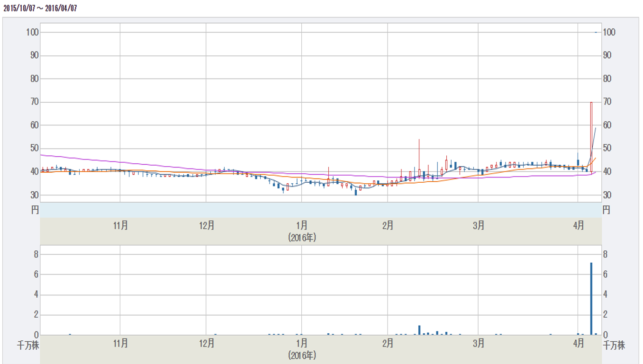Click the 11月 label under the volume chart
This screenshot has width=643, height=364.
(120, 343)
